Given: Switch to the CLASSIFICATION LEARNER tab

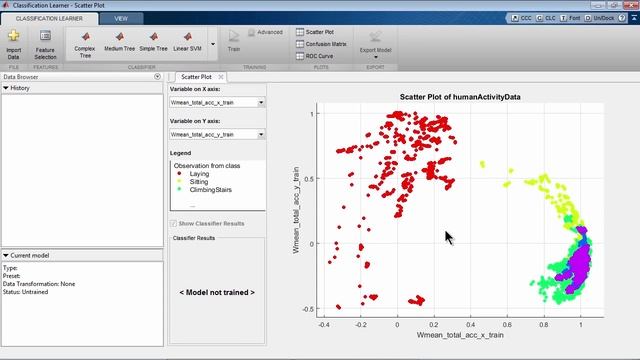Looking at the screenshot, I should click(49, 18).
